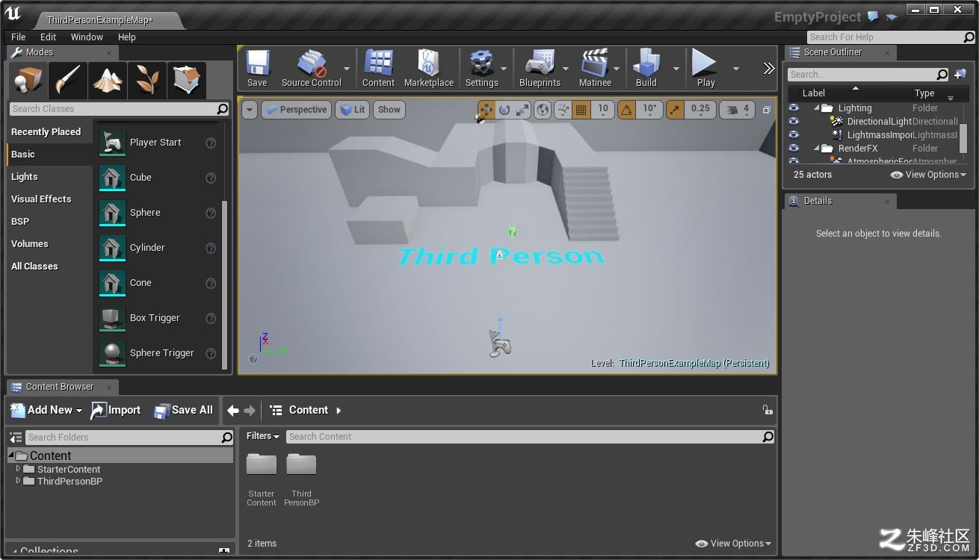Start Play in the editor
979x560 pixels.
click(x=705, y=69)
